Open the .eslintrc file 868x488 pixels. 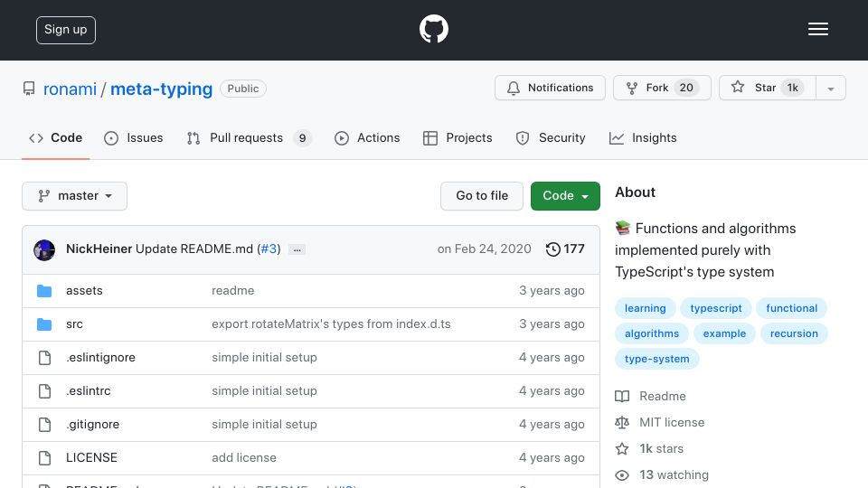88,390
